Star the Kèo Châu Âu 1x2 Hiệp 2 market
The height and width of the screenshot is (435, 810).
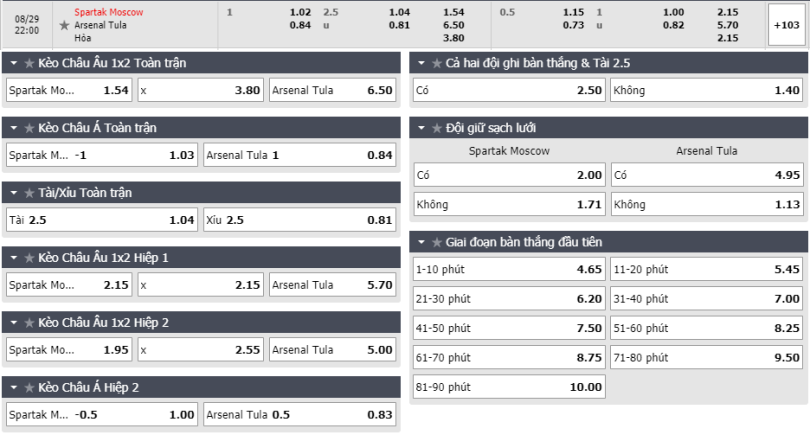point(29,323)
